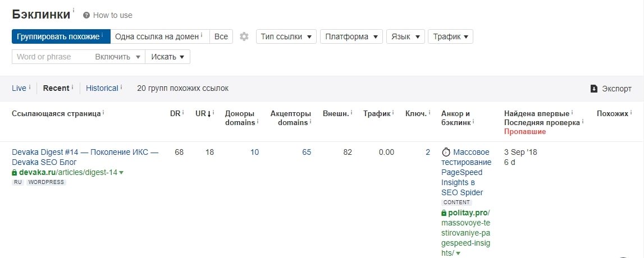Click the info icon beside Похожих column
Viewport: 644px width, 258px height.
tap(631, 112)
